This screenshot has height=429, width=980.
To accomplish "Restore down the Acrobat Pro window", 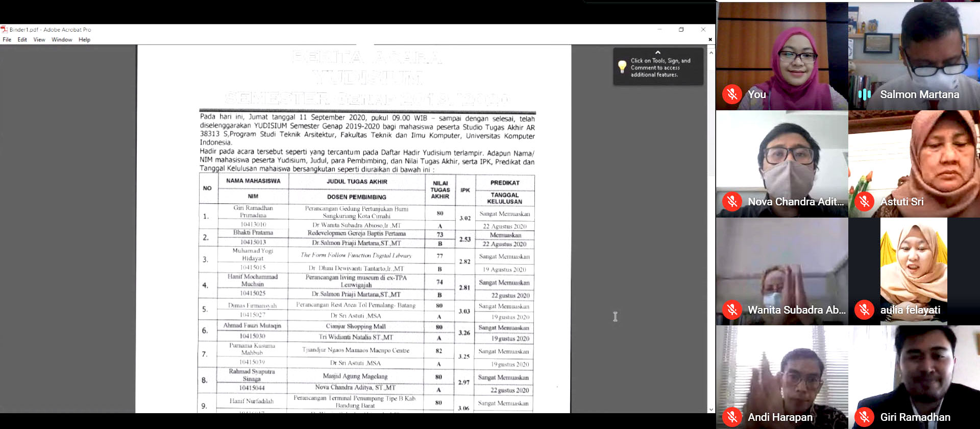I will tap(681, 30).
